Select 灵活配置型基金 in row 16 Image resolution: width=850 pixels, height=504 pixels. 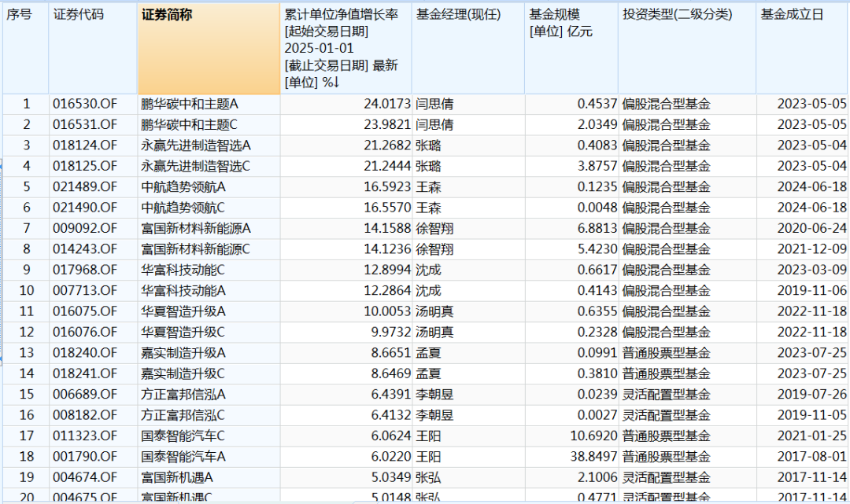(667, 415)
